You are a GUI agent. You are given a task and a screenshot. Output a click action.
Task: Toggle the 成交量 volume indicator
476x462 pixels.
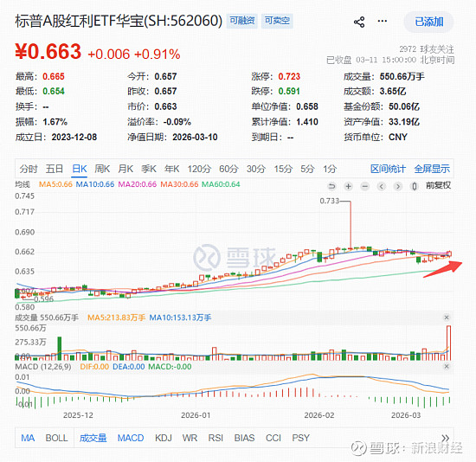[93, 438]
